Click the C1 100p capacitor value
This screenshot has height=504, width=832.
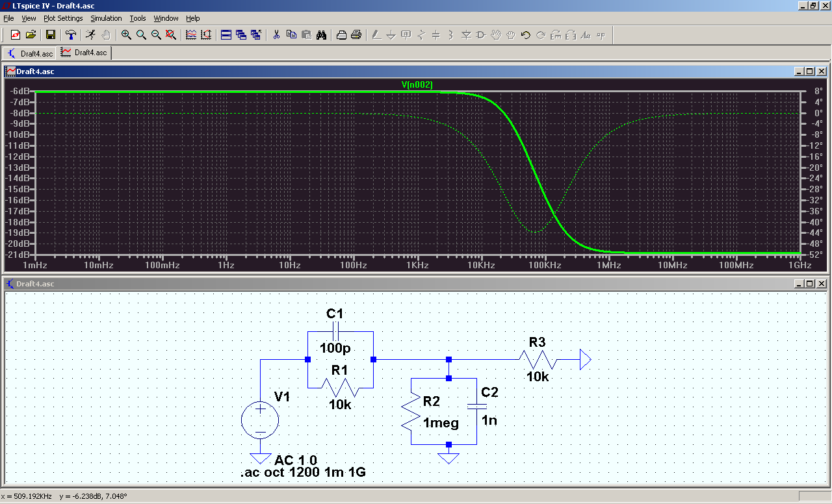pos(335,348)
